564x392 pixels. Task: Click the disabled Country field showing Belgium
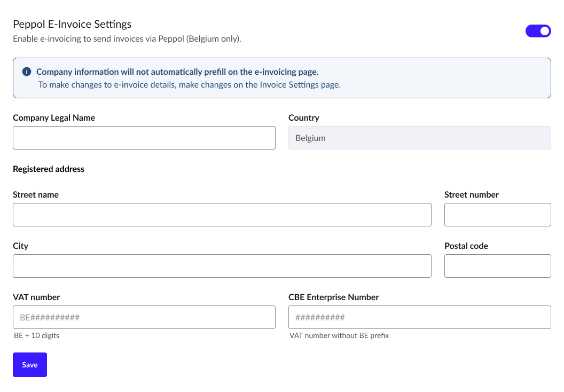(x=419, y=138)
